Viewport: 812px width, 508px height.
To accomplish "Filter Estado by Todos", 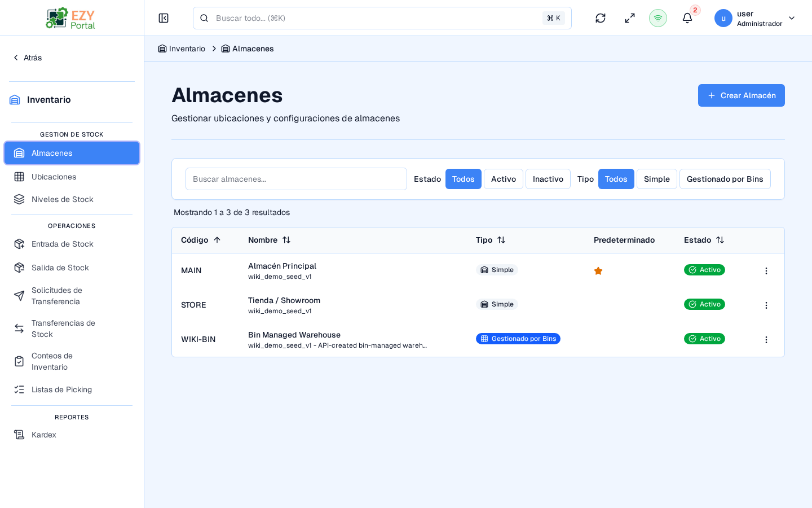I will tap(464, 179).
